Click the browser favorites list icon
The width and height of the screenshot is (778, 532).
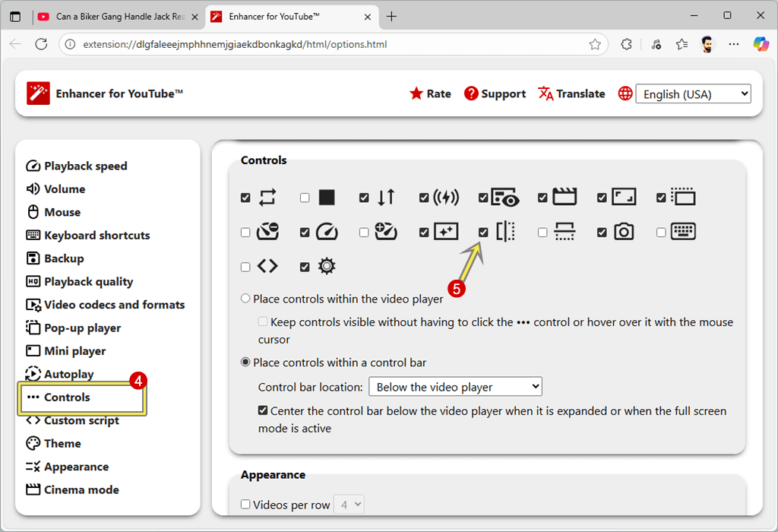tap(682, 44)
